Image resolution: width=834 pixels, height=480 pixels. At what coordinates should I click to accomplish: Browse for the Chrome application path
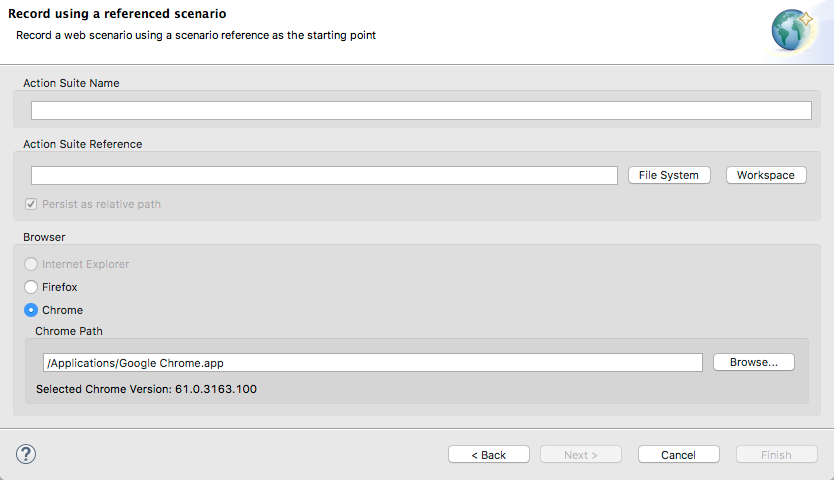tap(754, 362)
